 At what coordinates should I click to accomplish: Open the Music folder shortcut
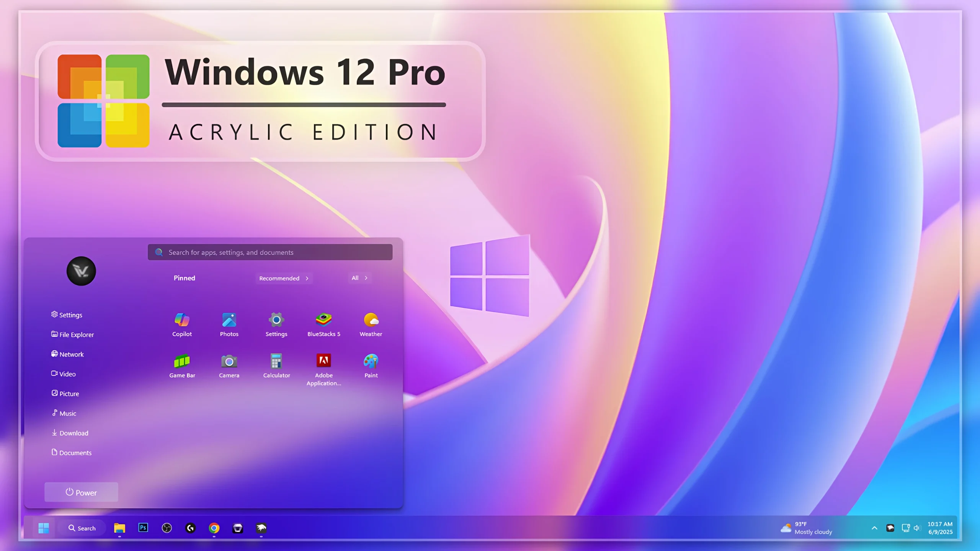click(x=64, y=413)
